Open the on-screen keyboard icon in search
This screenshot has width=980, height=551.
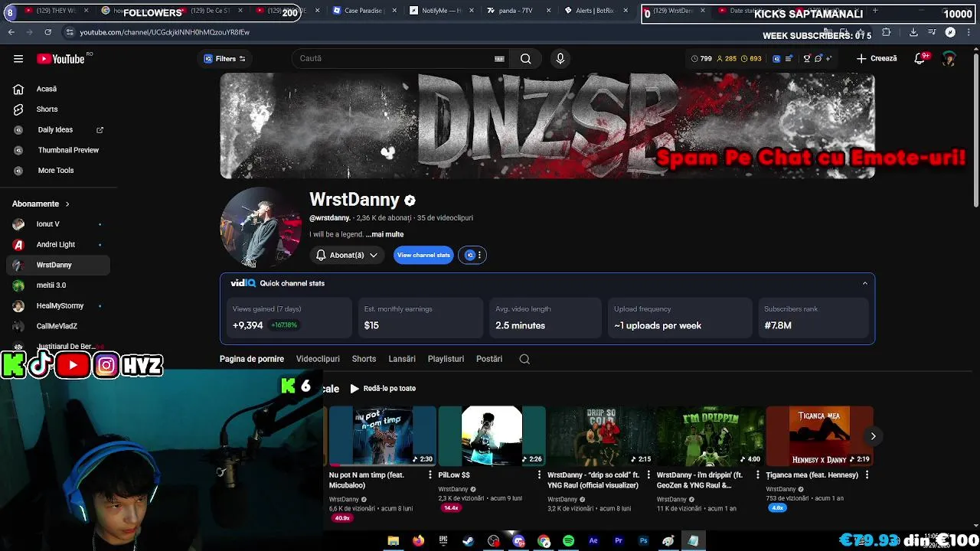(499, 59)
